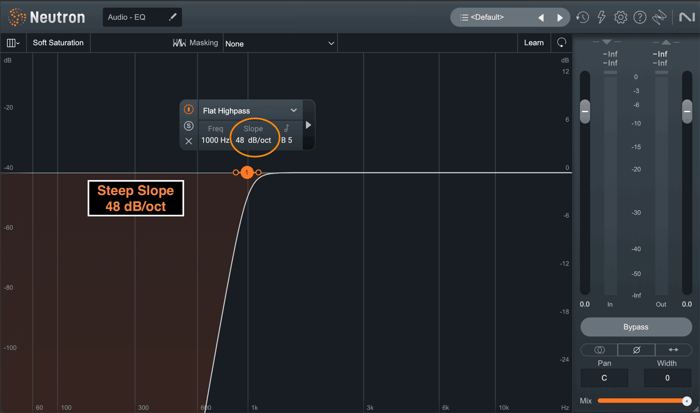Open the undo history icon
The width and height of the screenshot is (700, 413).
click(x=582, y=17)
